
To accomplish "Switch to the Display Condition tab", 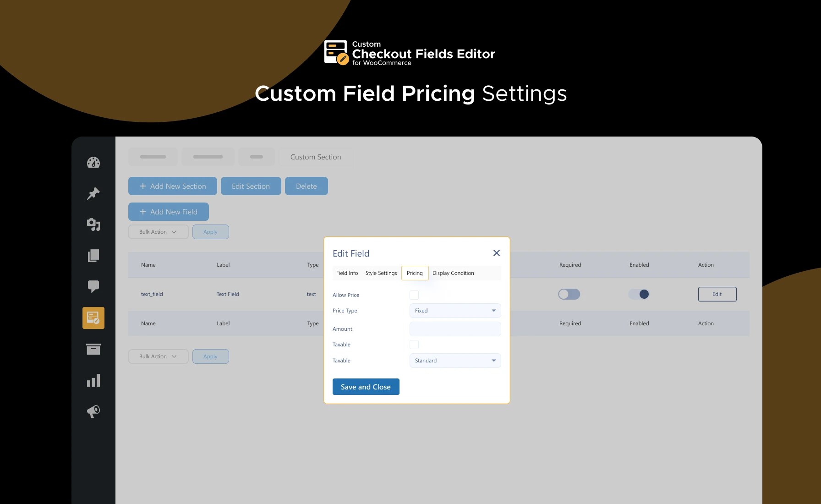I will [x=453, y=273].
